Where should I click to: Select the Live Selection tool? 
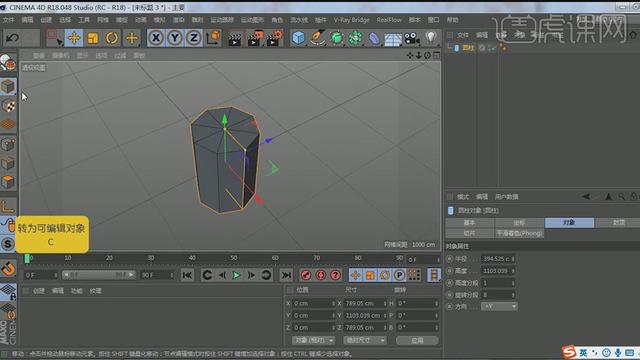[54, 38]
